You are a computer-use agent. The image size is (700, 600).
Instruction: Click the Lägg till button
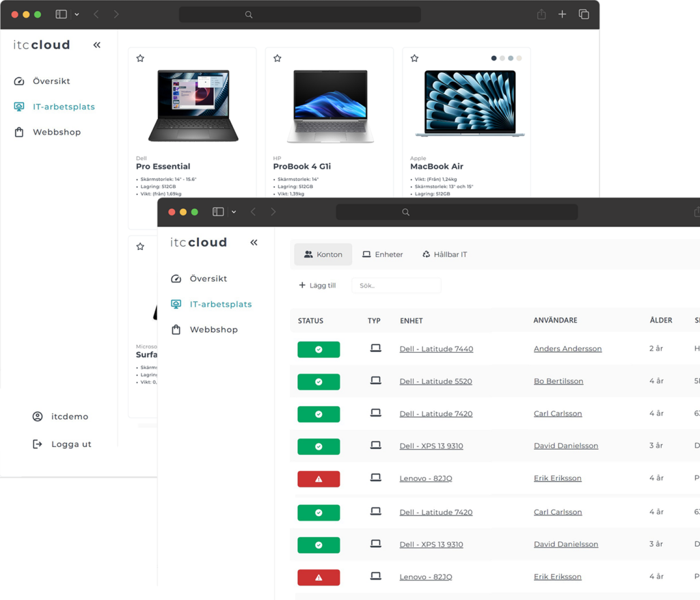317,286
